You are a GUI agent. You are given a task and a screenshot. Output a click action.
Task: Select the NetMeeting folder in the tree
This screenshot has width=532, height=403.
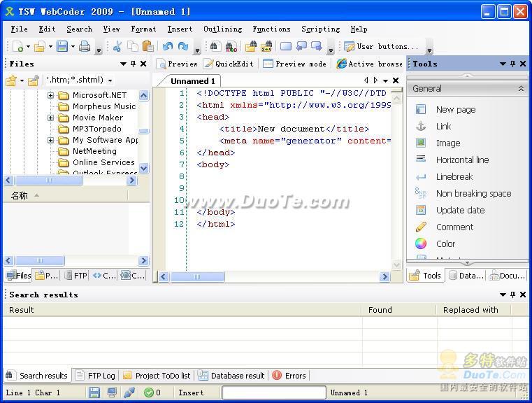pyautogui.click(x=94, y=151)
